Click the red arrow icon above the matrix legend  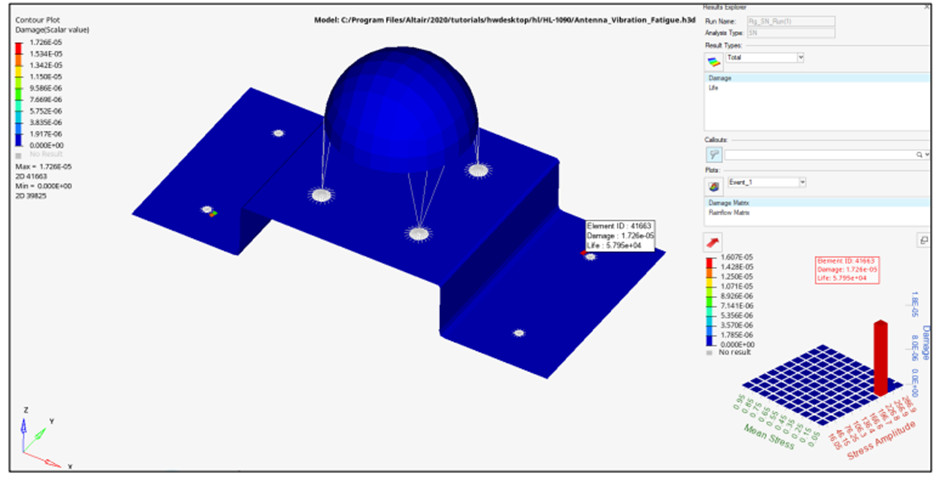[714, 241]
